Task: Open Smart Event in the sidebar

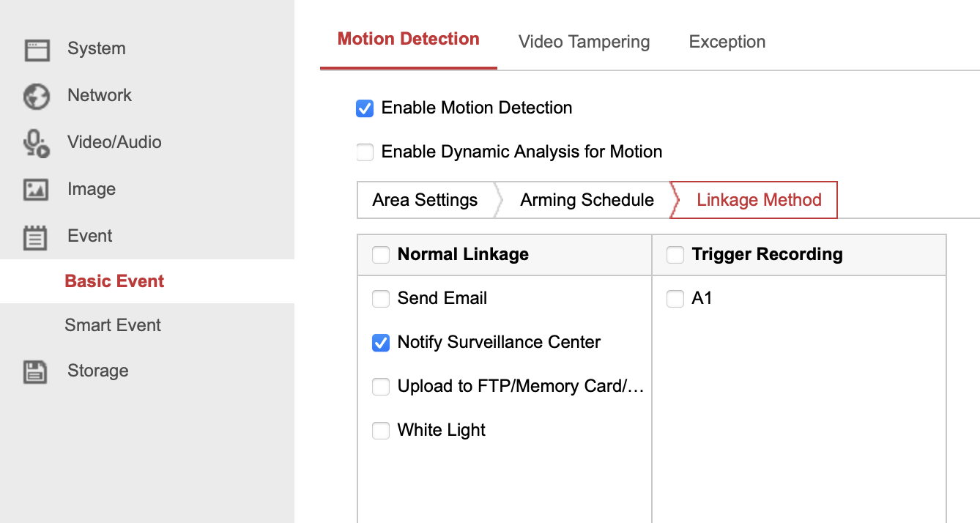Action: tap(113, 325)
